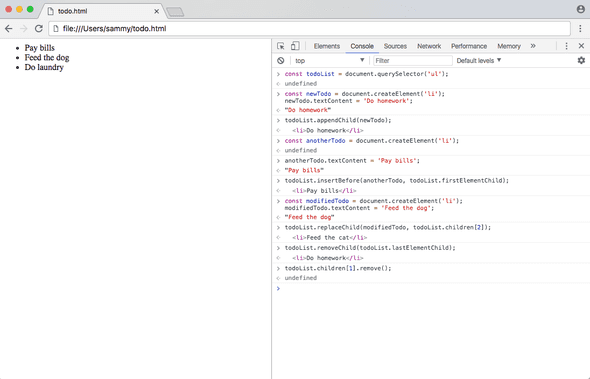Expand the Default levels dropdown
The width and height of the screenshot is (590, 379).
(x=479, y=61)
